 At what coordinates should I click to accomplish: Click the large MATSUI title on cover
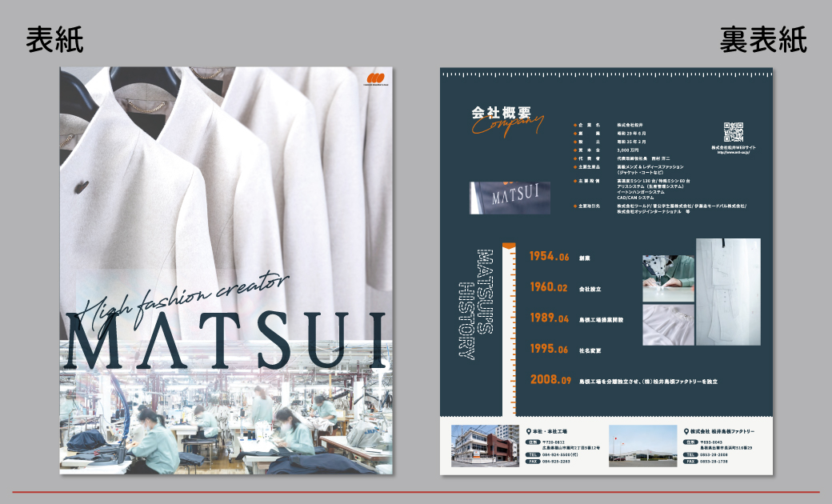pos(226,341)
